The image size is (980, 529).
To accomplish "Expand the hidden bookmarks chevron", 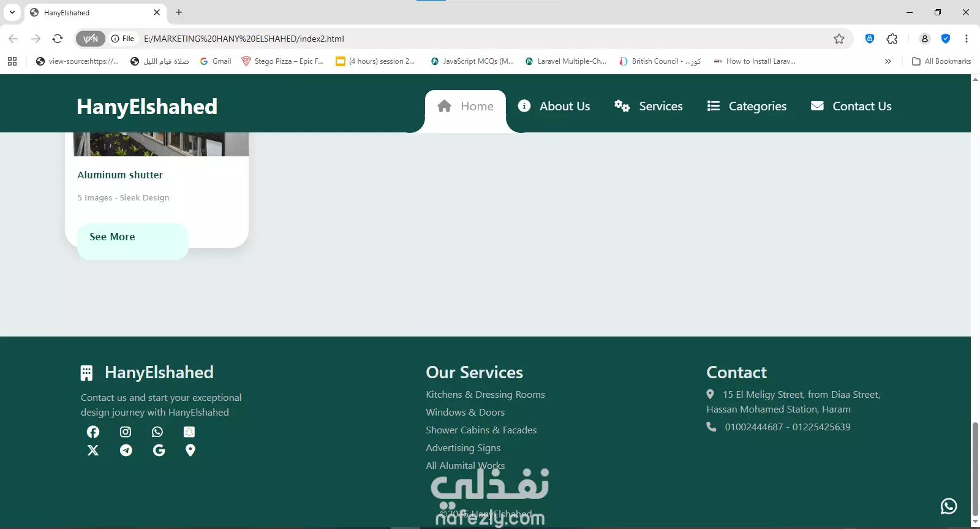I will coord(888,61).
